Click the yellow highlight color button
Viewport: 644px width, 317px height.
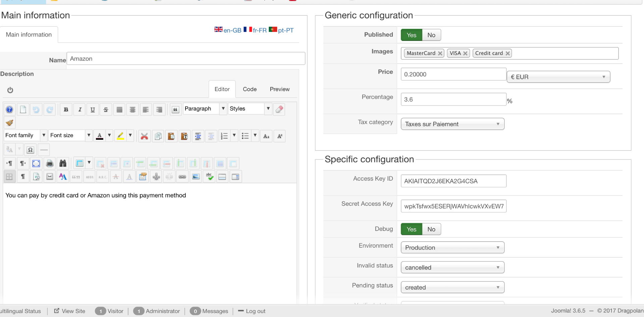(120, 136)
